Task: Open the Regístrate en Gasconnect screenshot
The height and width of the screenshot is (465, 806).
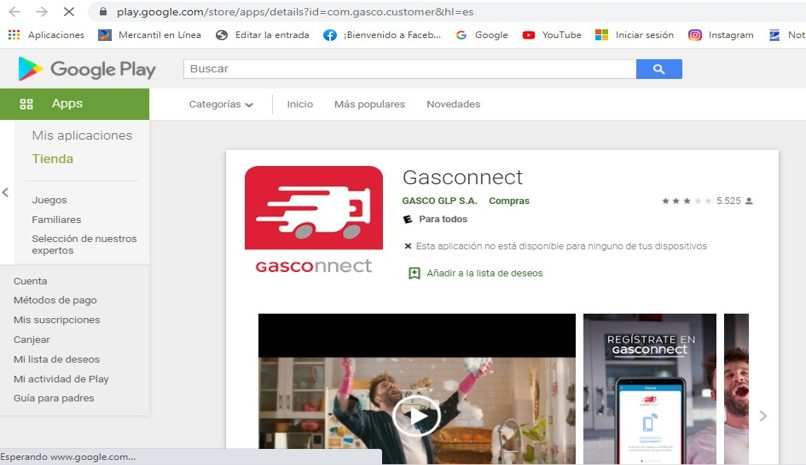Action: tap(650, 389)
